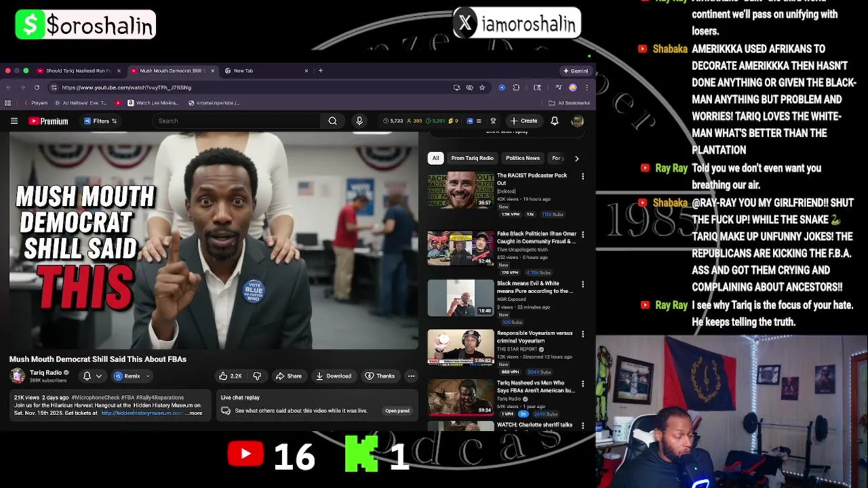This screenshot has height=488, width=868.
Task: Click into the YouTube search field
Action: click(x=235, y=121)
